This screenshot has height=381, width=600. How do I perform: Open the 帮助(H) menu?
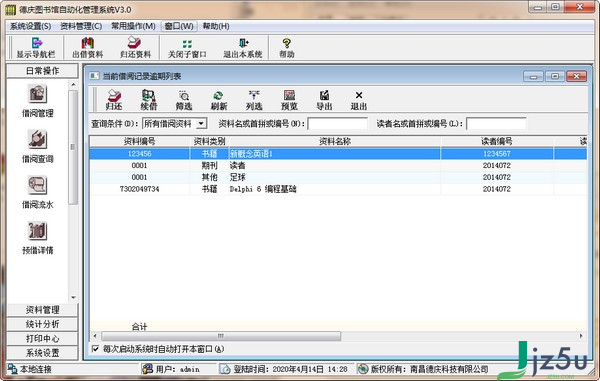coord(216,26)
